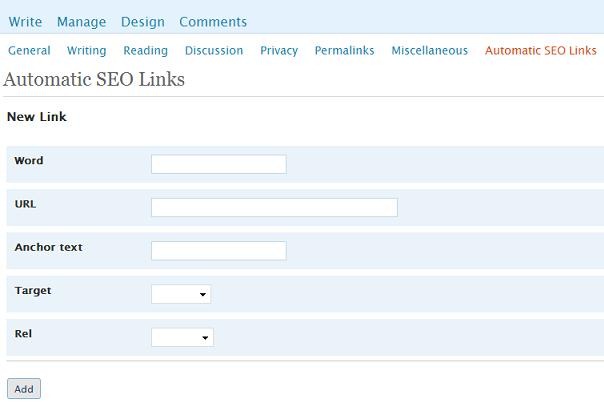Switch to Writing settings tab
Screen dimensions: 604x403
86,50
